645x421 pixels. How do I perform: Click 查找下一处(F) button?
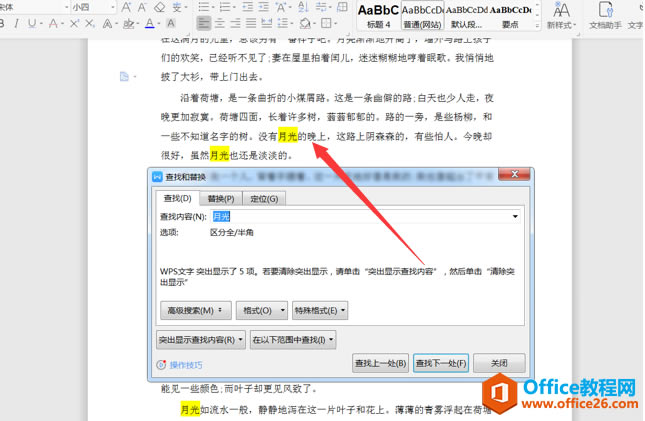point(441,363)
